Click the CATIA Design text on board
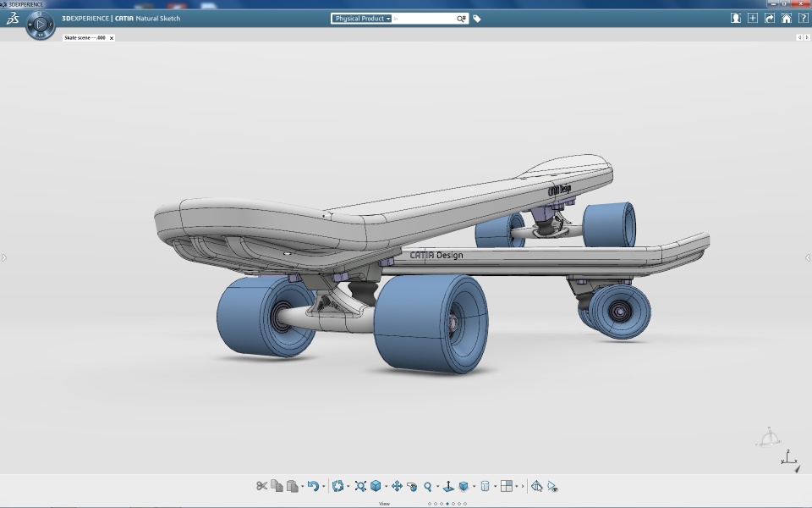812x508 pixels. [x=436, y=255]
